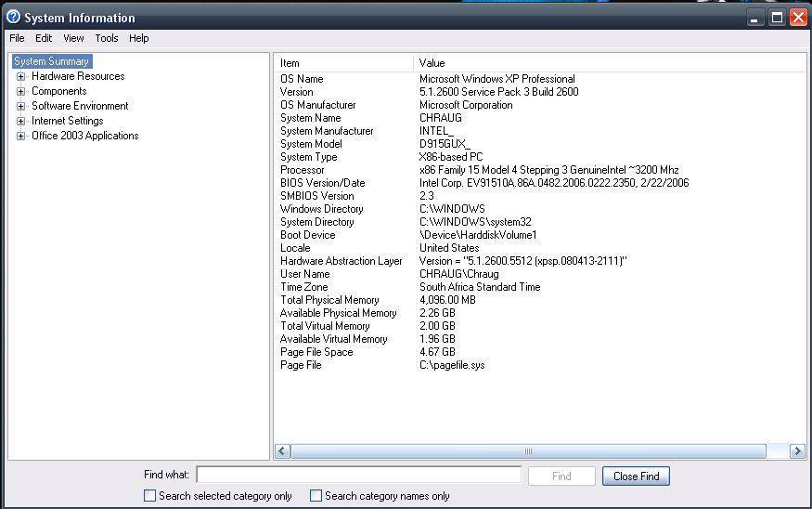Screen dimensions: 812x509
Task: Expand the Internet Settings node
Action: point(20,122)
